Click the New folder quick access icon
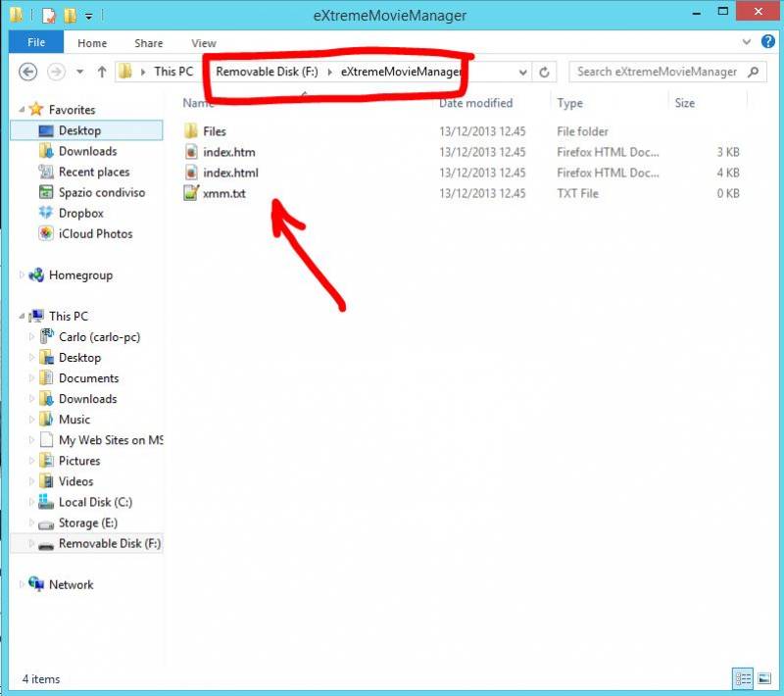The image size is (784, 696). tap(70, 16)
